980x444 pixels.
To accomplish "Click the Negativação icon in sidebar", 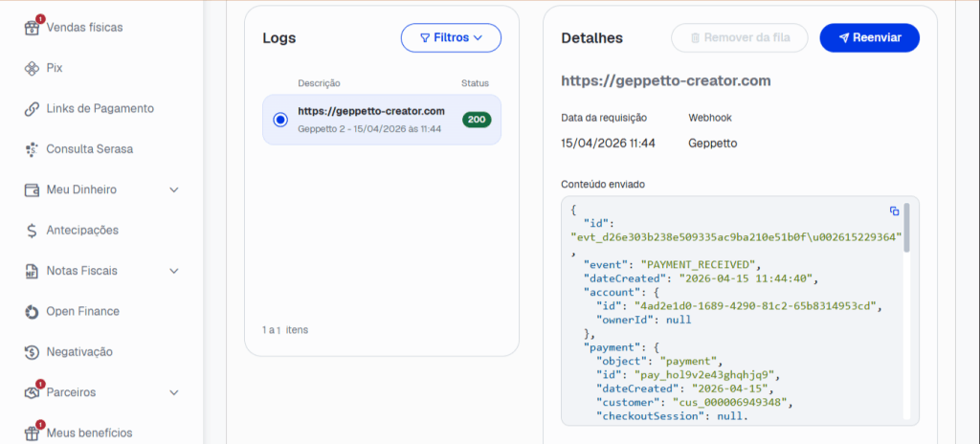I will point(32,352).
